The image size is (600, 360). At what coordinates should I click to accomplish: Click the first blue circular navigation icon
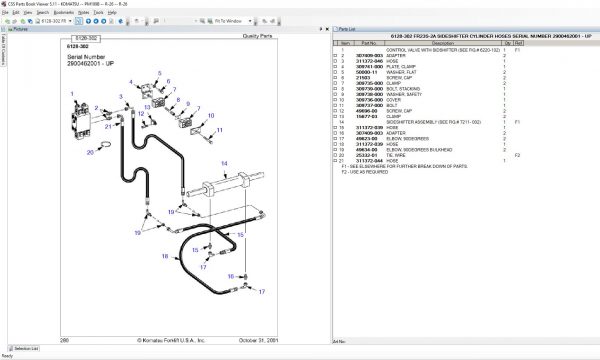point(88,21)
